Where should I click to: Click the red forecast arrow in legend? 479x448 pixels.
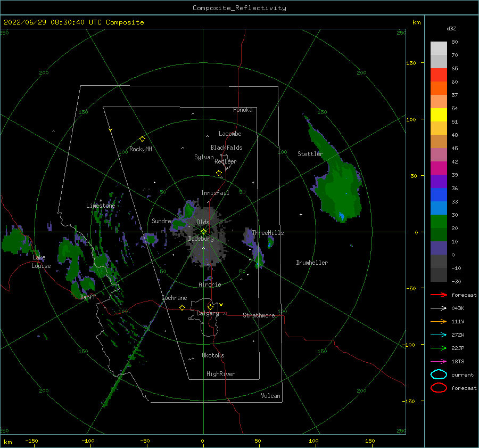(439, 295)
